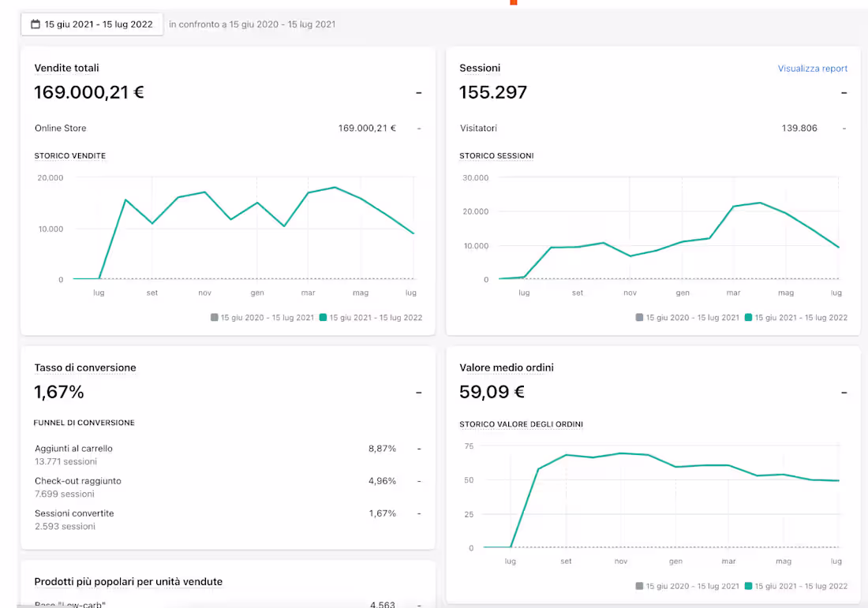Click gray legend swatch under Storico valore degli ordini
This screenshot has height=608, width=868.
point(639,586)
